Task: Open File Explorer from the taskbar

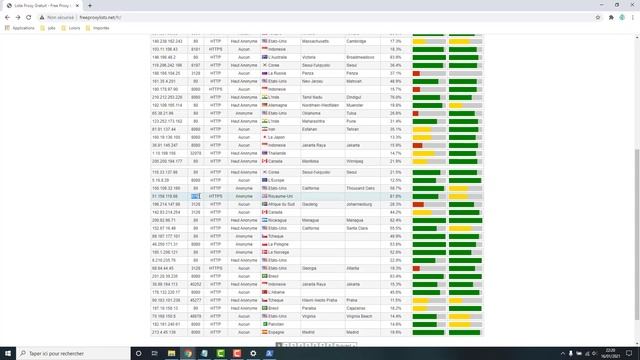Action: pyautogui.click(x=171, y=353)
